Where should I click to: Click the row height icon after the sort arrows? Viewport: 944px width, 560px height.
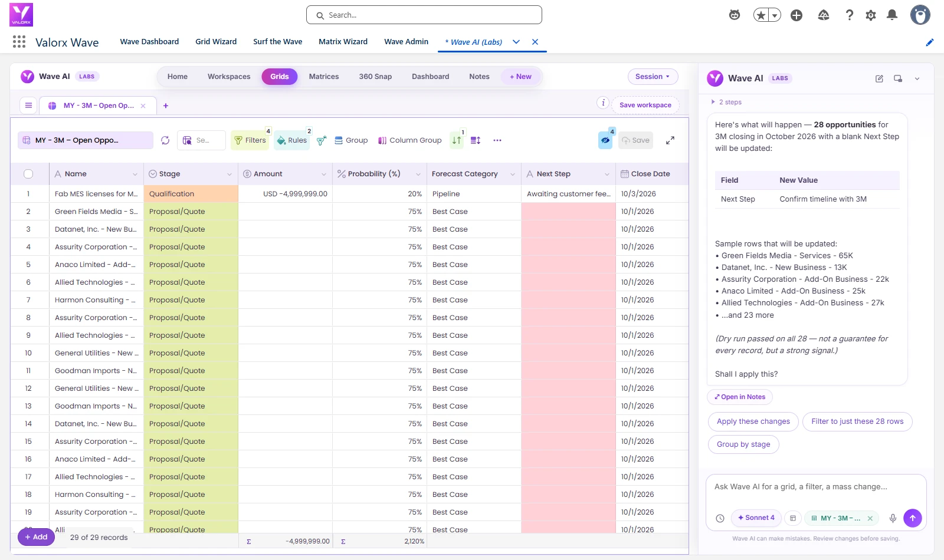(x=476, y=140)
